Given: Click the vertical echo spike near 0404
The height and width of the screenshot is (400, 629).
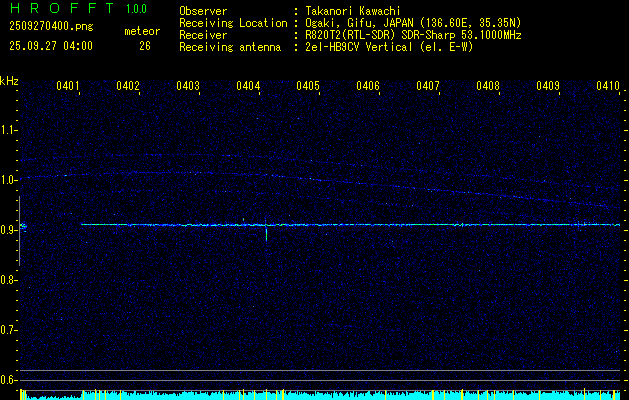Looking at the screenshot, I should click(x=266, y=234).
